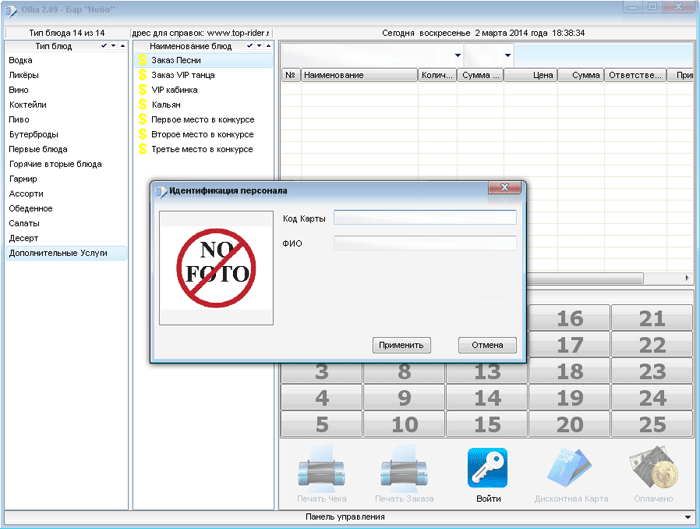Click the Наименование column header

click(358, 75)
